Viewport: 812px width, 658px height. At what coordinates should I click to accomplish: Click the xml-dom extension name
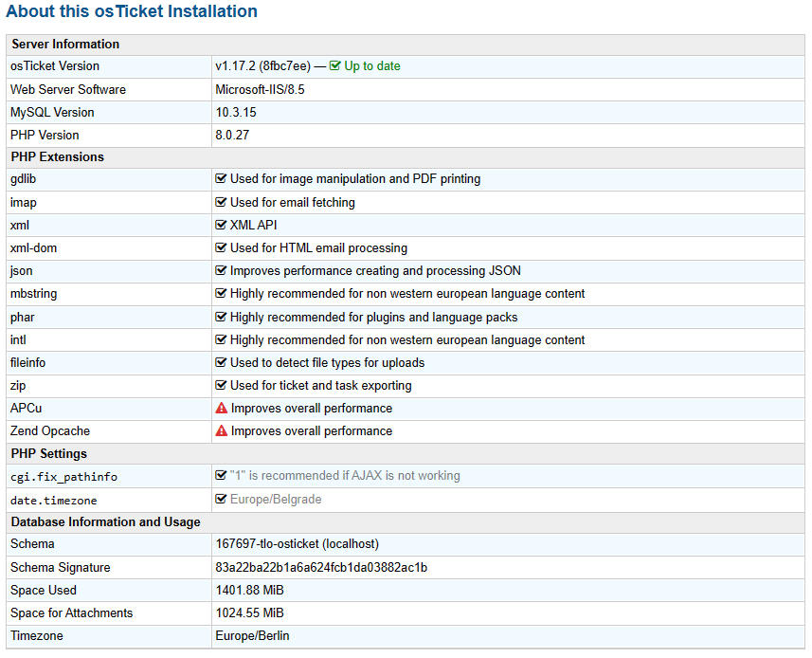pos(34,248)
